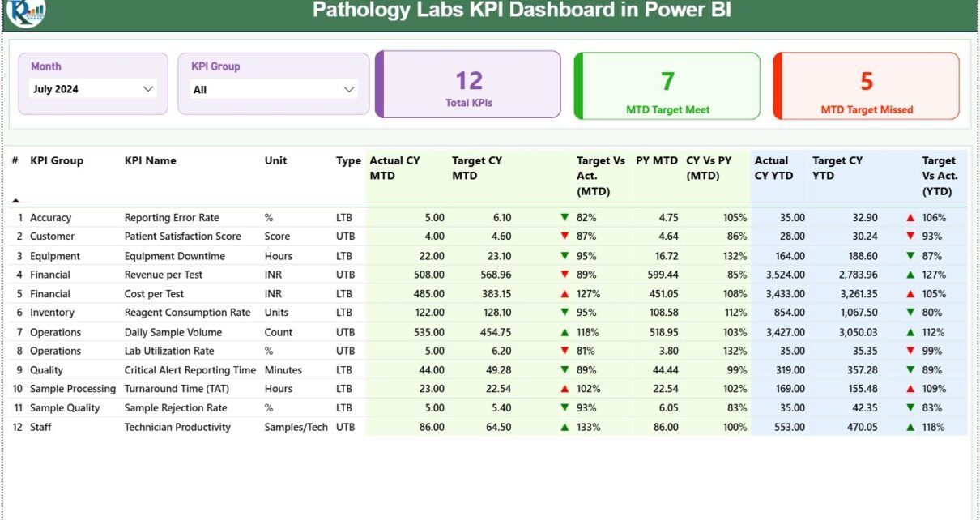Viewport: 980px width, 520px height.
Task: Click the green up arrow for Daily Sample Volume MTD
Action: pos(565,332)
